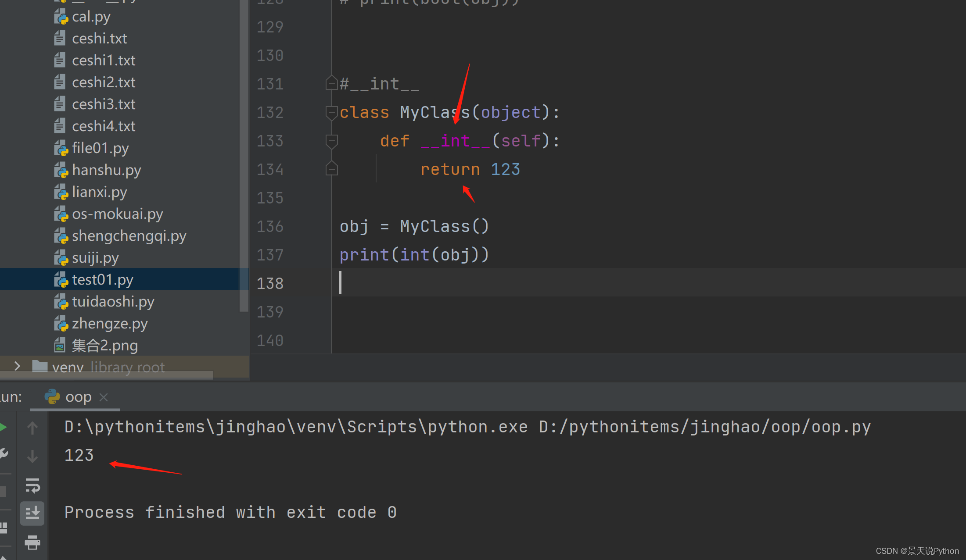This screenshot has height=560, width=966.
Task: Open shengchengqi.py file
Action: [x=129, y=236]
